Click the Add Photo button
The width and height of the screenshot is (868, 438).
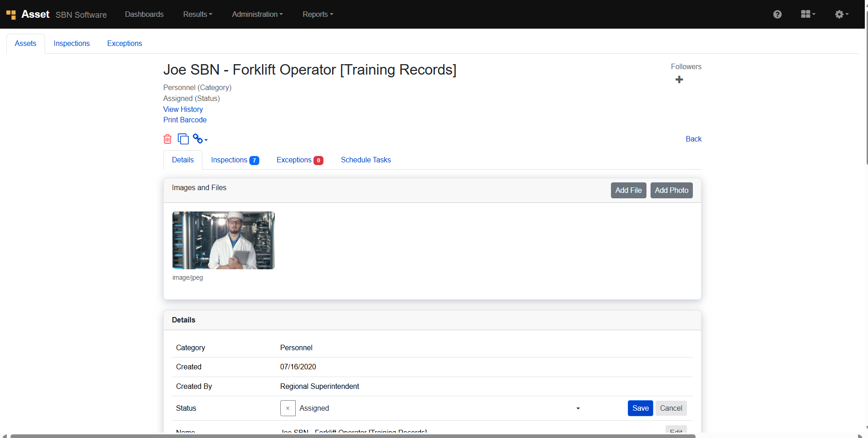coord(671,191)
